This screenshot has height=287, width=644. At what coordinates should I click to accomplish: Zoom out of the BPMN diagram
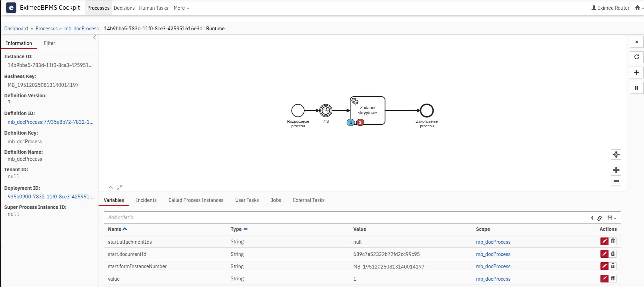click(x=616, y=181)
